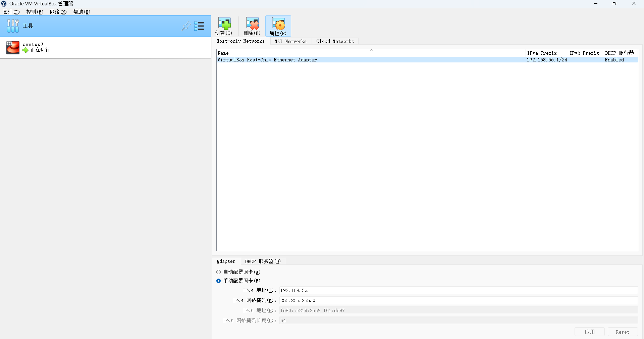Click the IPv6 prefix length field 64

tap(459, 321)
